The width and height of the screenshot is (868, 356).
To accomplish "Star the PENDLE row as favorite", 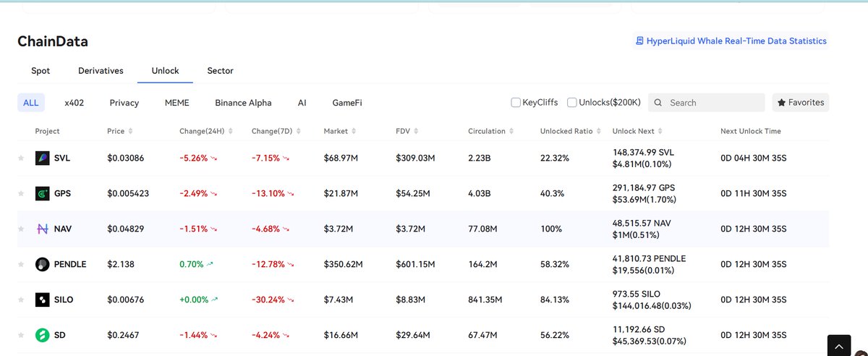I will (21, 264).
